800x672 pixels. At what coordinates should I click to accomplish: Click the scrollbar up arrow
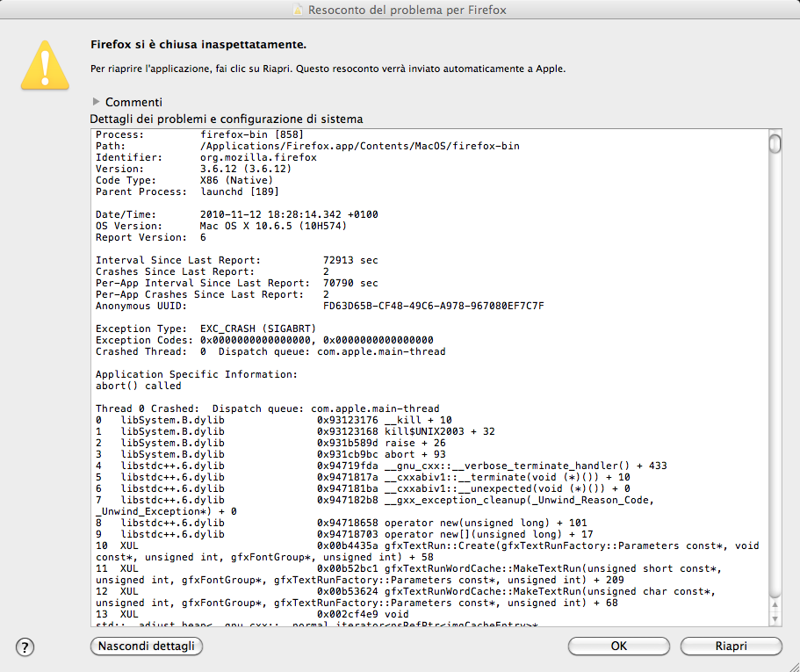pos(775,604)
